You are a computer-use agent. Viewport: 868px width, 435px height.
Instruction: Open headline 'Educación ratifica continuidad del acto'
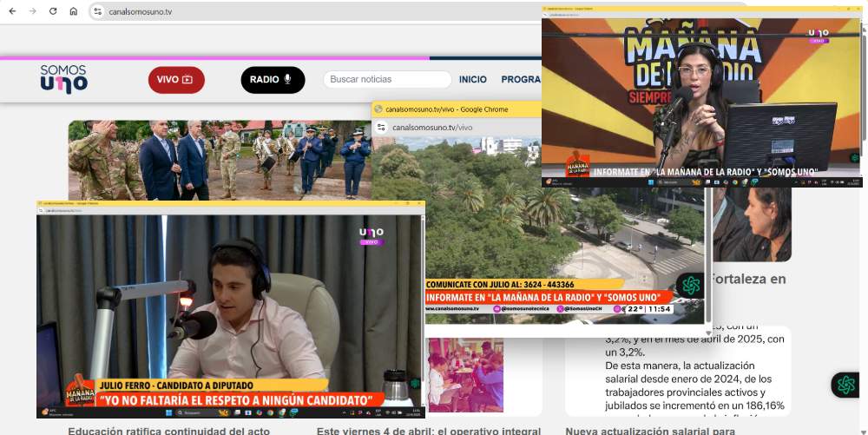(169, 430)
